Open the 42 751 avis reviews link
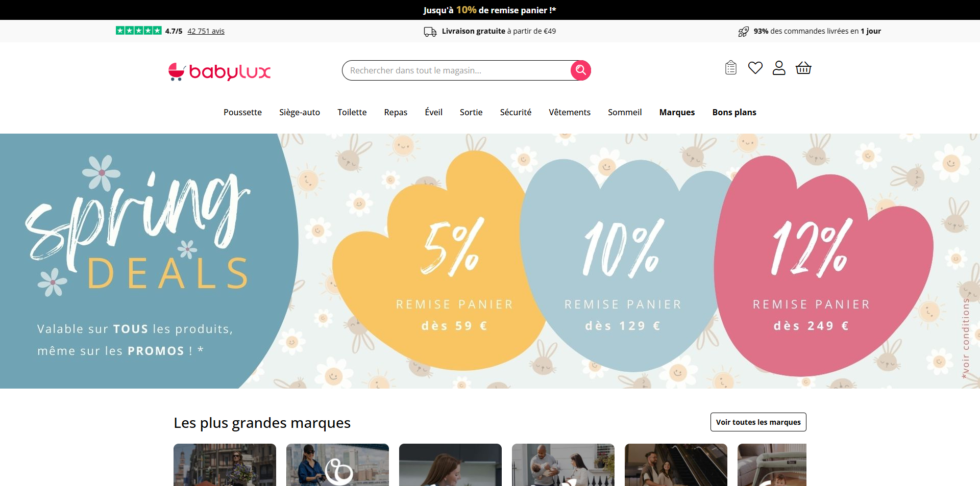 [x=206, y=31]
